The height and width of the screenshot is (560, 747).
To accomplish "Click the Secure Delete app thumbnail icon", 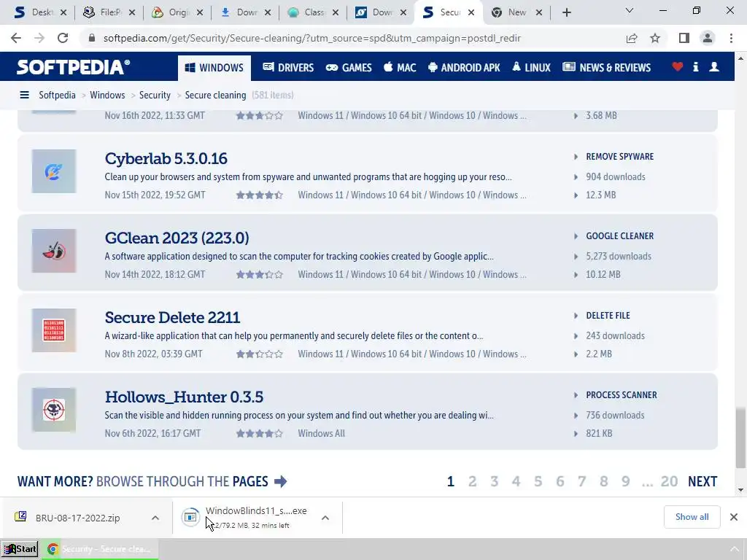I will click(x=54, y=330).
